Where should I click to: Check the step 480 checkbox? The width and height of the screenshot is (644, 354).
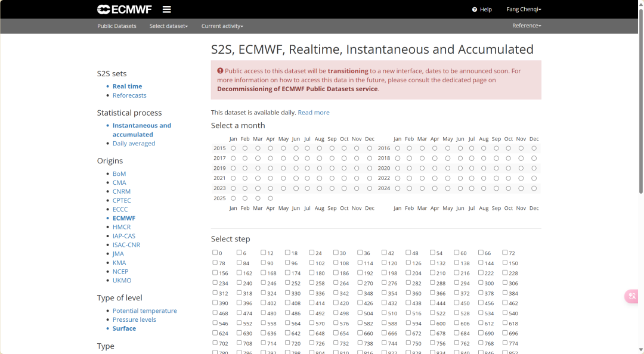[x=264, y=313]
